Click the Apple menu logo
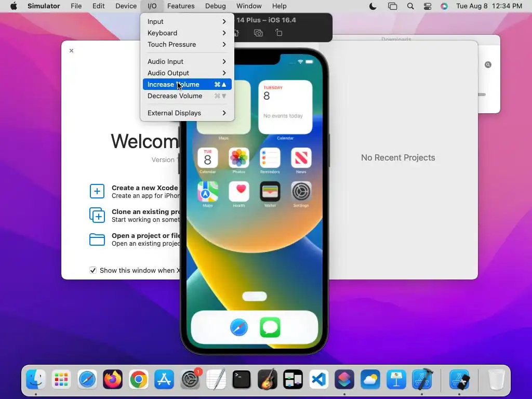 click(x=14, y=6)
